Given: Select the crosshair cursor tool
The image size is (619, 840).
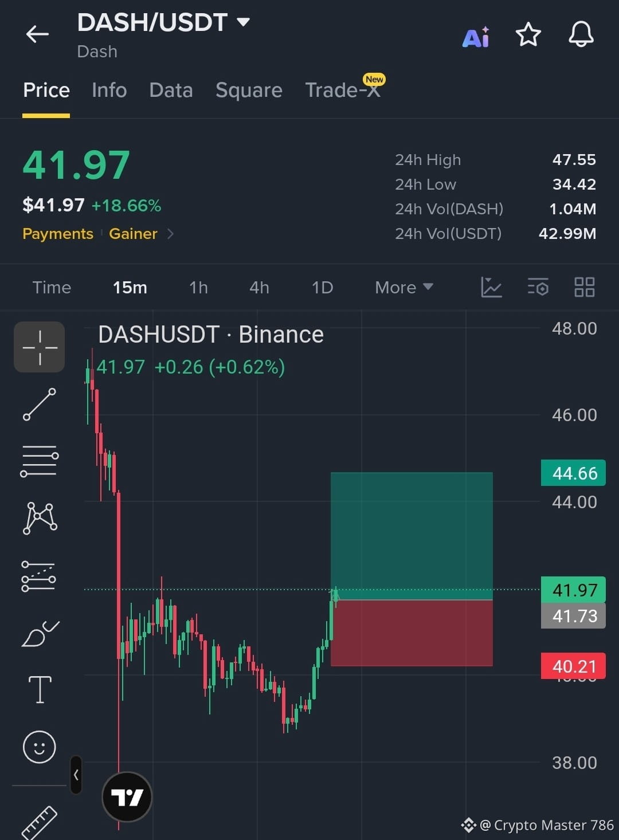Looking at the screenshot, I should [40, 347].
